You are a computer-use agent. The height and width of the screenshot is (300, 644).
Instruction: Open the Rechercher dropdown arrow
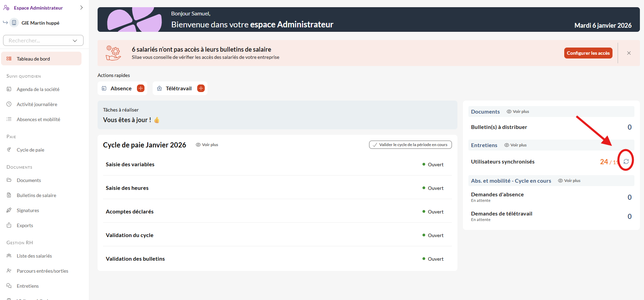click(x=75, y=41)
